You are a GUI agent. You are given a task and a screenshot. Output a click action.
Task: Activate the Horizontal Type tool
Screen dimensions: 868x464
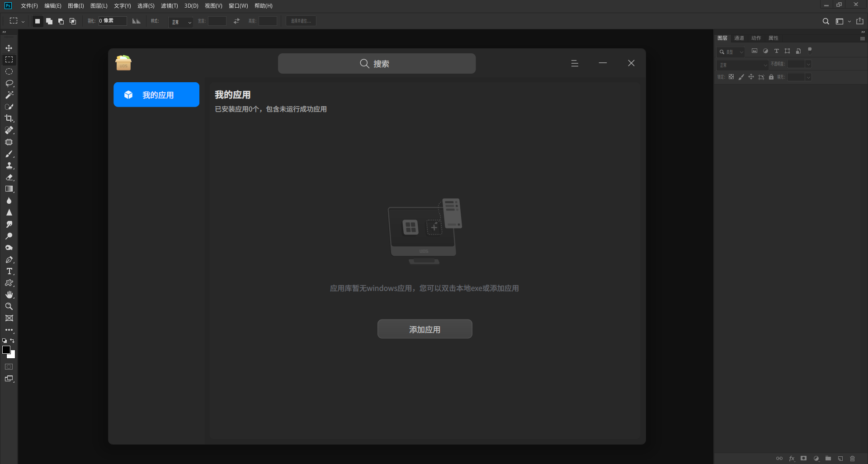click(x=9, y=271)
